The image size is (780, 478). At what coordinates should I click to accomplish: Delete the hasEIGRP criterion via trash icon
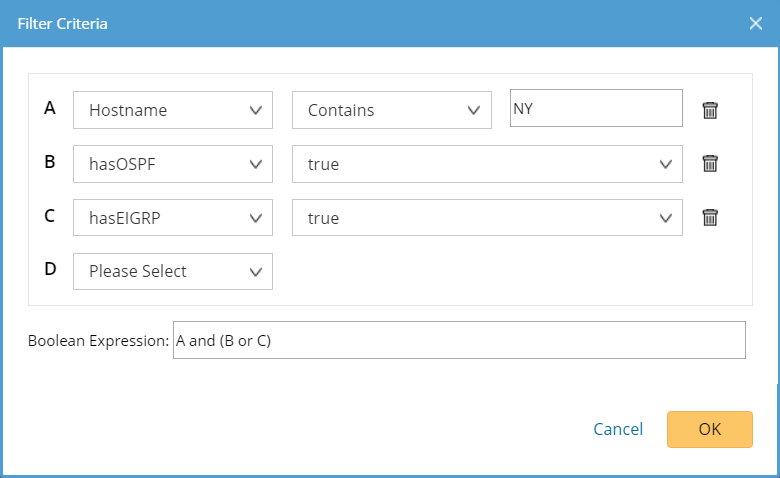pos(710,217)
